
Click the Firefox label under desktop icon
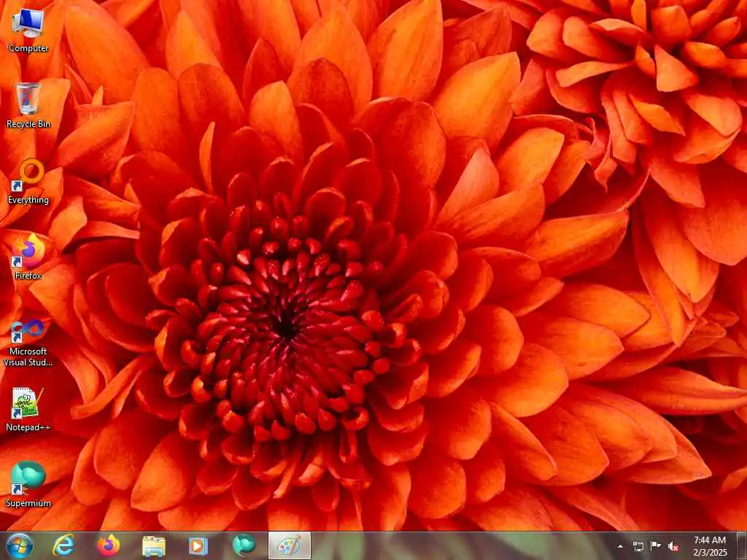click(x=28, y=275)
